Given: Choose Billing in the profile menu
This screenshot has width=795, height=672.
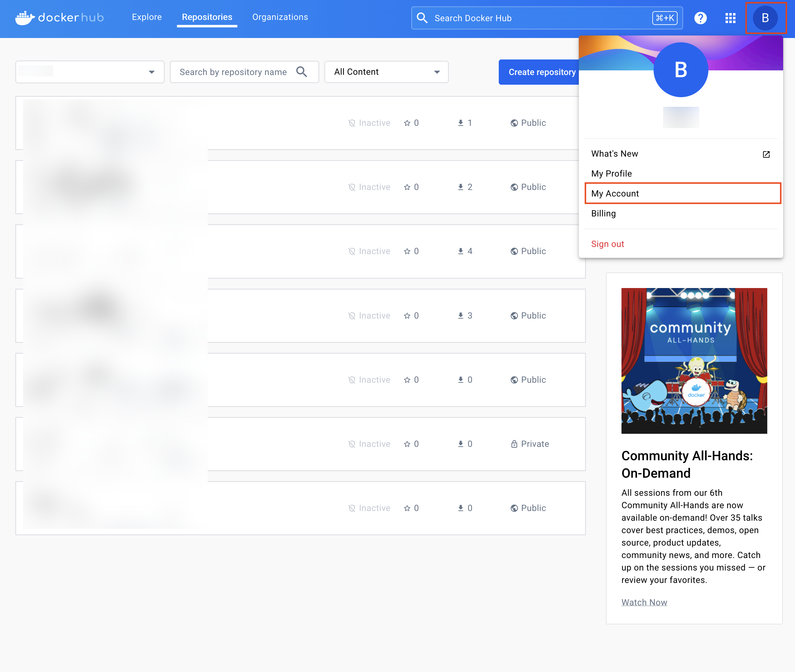Looking at the screenshot, I should [603, 213].
